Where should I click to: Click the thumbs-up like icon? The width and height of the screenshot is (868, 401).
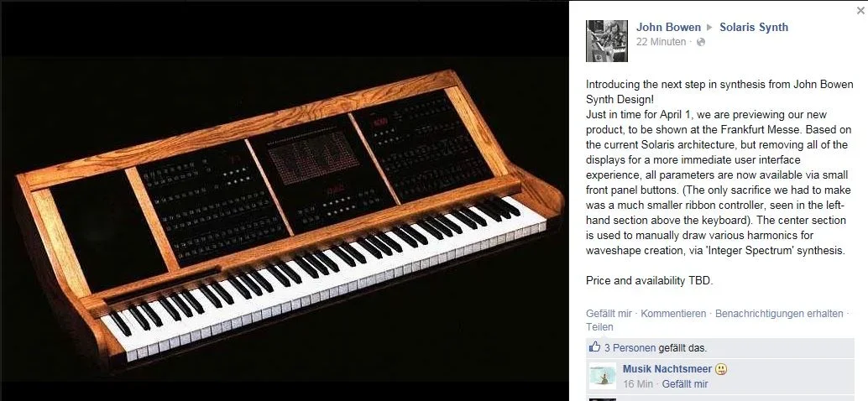tap(594, 347)
